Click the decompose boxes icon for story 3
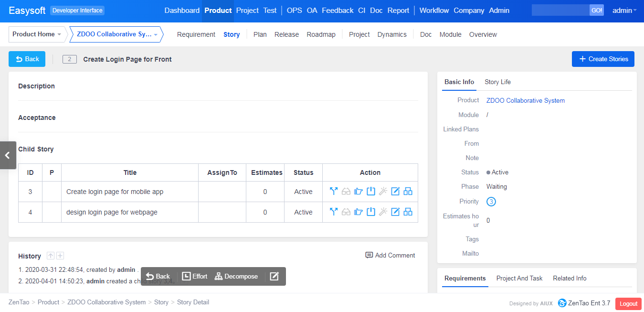The height and width of the screenshot is (312, 644). click(408, 192)
